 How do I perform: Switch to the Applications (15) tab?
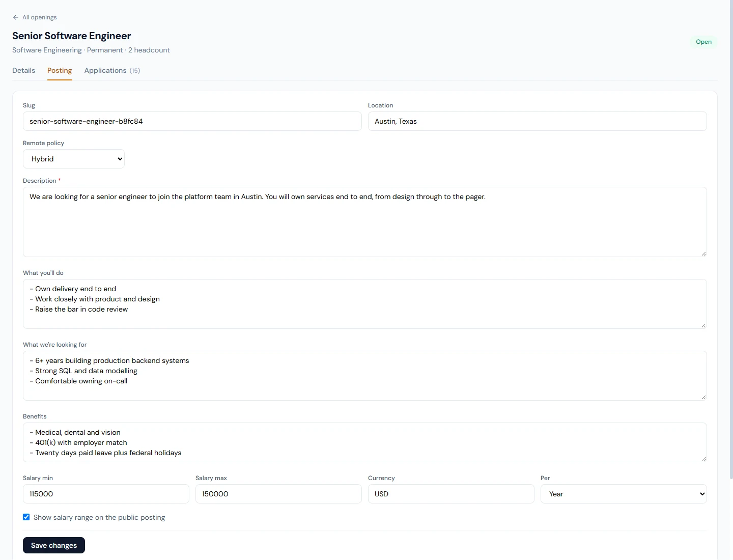coord(112,70)
